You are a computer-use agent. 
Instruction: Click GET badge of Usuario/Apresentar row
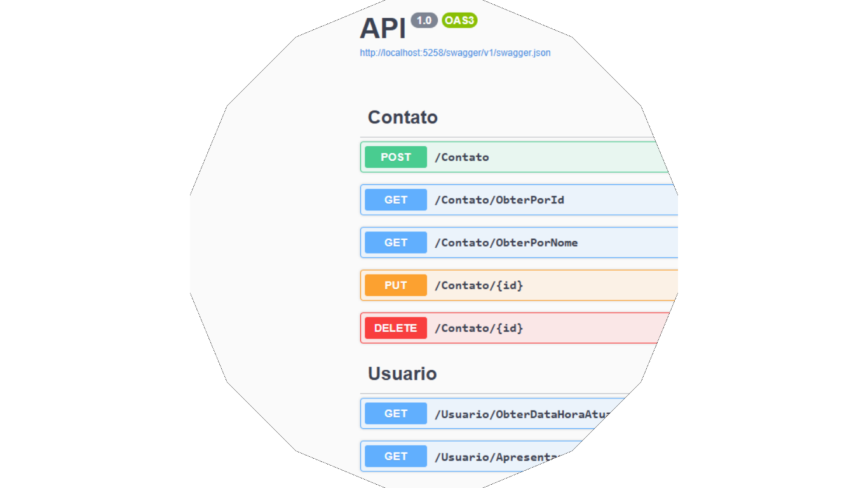point(396,456)
